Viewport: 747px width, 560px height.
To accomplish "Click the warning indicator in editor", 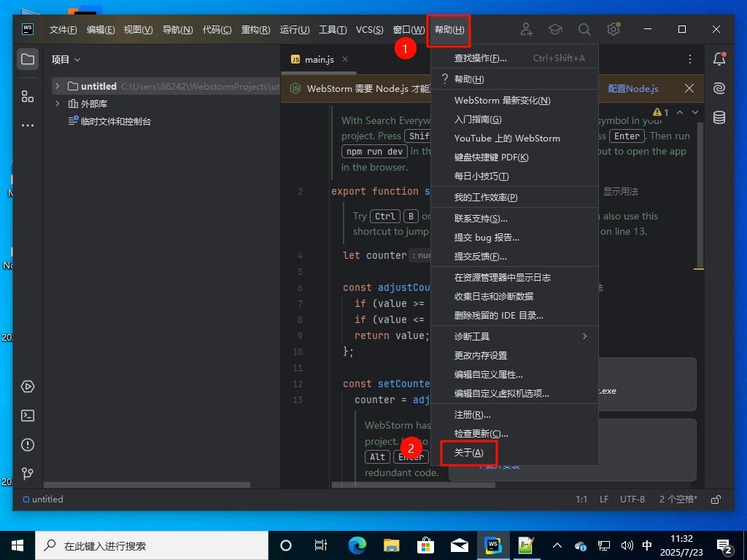I will (661, 112).
